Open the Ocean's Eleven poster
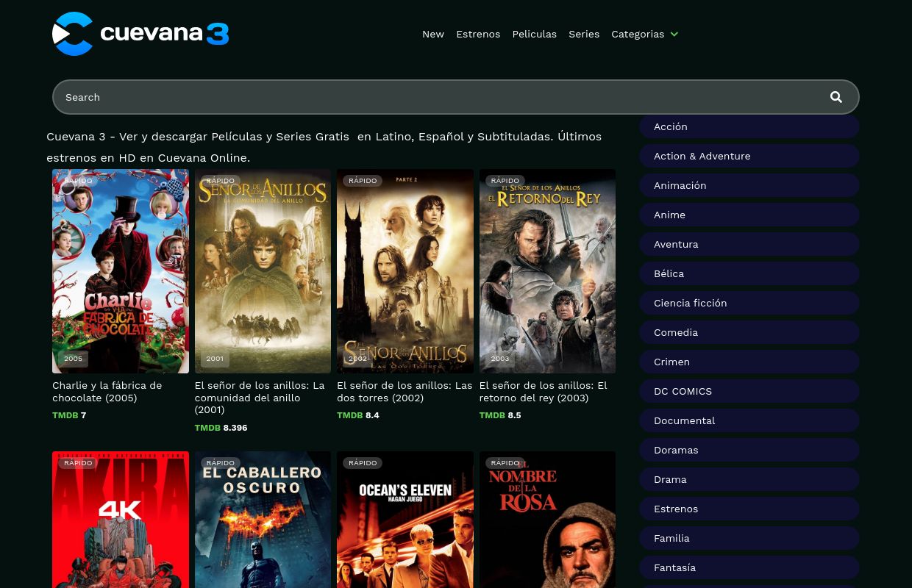This screenshot has width=912, height=588. tap(405, 520)
